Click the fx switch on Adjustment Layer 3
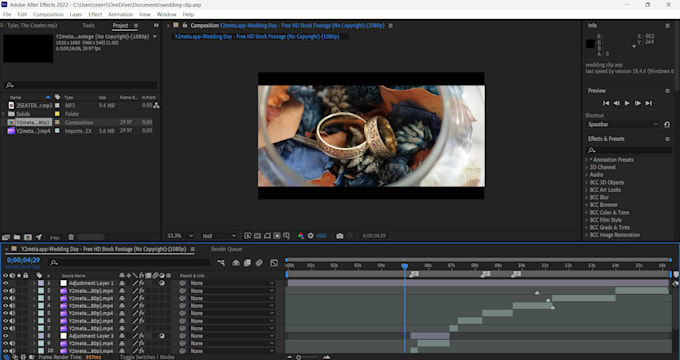The width and height of the screenshot is (680, 360). tap(141, 336)
